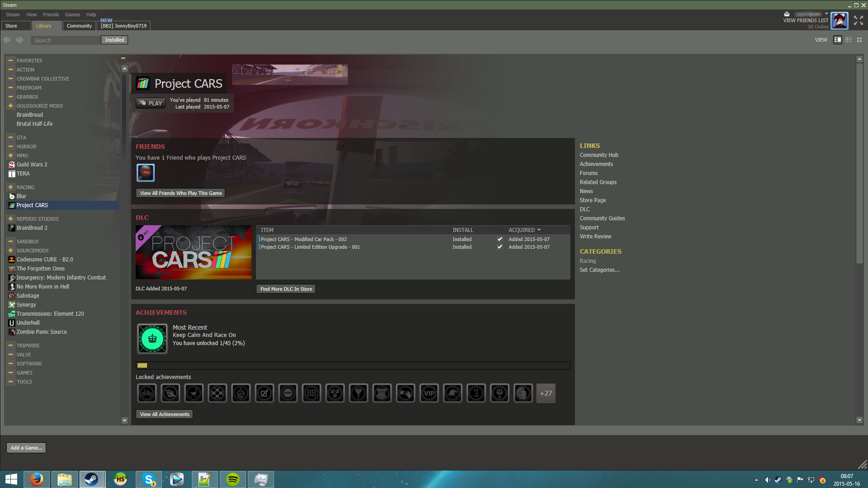
Task: Open the user profile avatar
Action: click(x=840, y=20)
